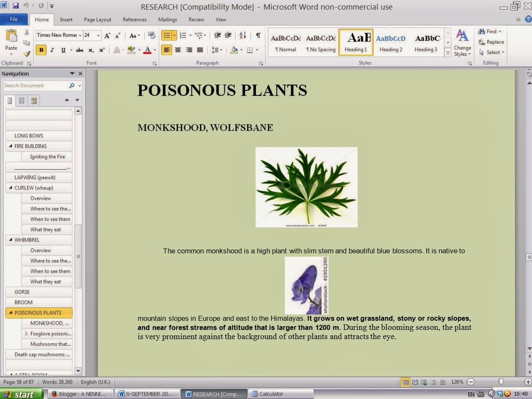
Task: Click the Align Right icon
Action: pos(189,50)
